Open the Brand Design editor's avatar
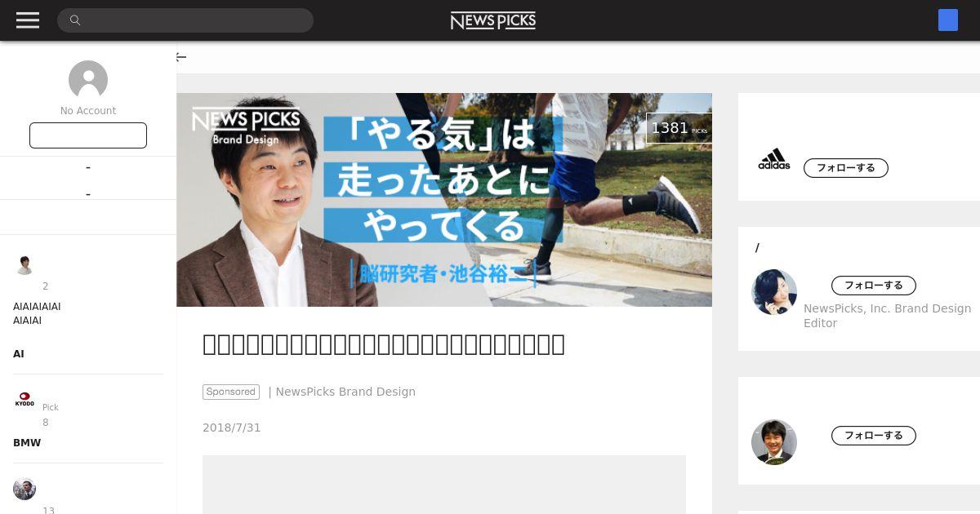 pyautogui.click(x=774, y=292)
